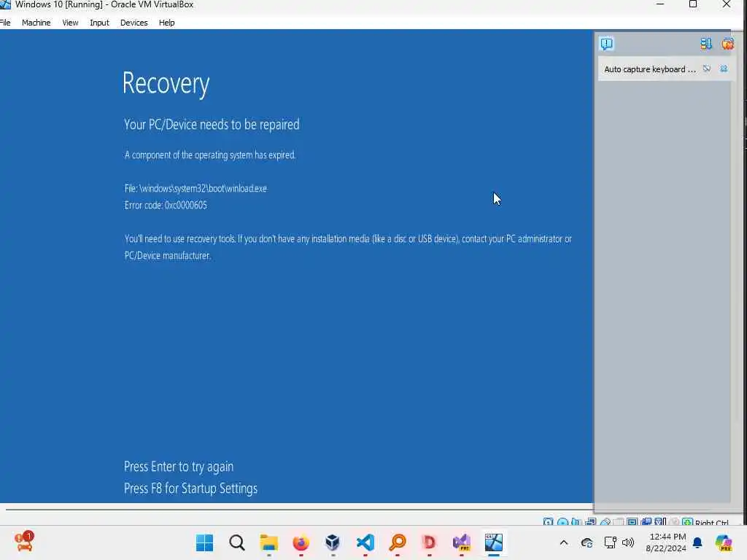Open the Input menu

click(x=99, y=23)
